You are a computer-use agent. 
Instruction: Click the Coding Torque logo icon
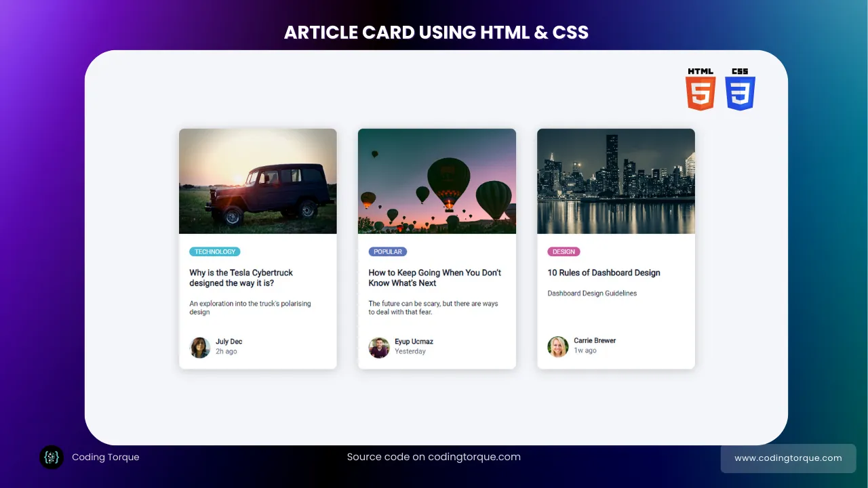pos(52,457)
